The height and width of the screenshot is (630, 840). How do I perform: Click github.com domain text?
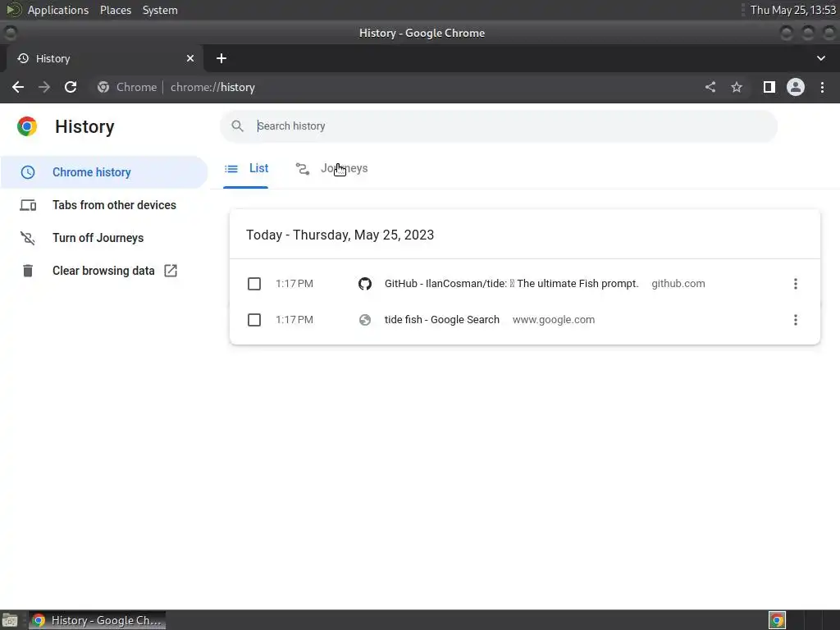678,283
